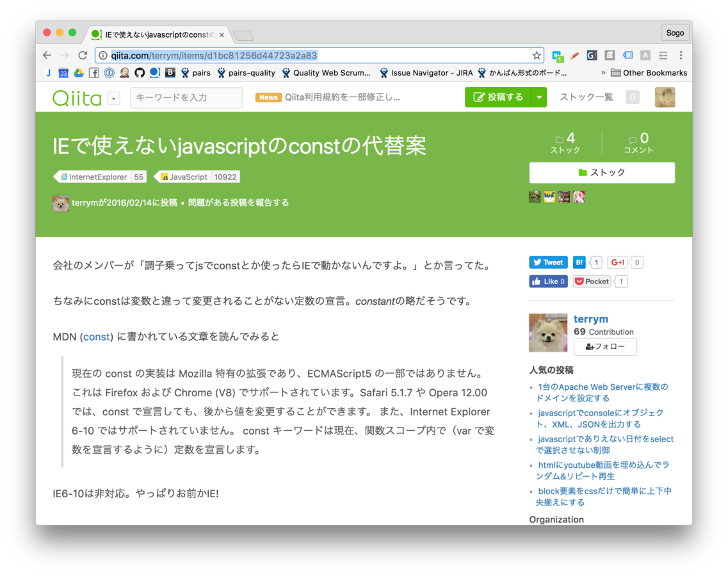Open the block要素をcssだけで post link
Screen dimensions: 728x576
(x=604, y=496)
